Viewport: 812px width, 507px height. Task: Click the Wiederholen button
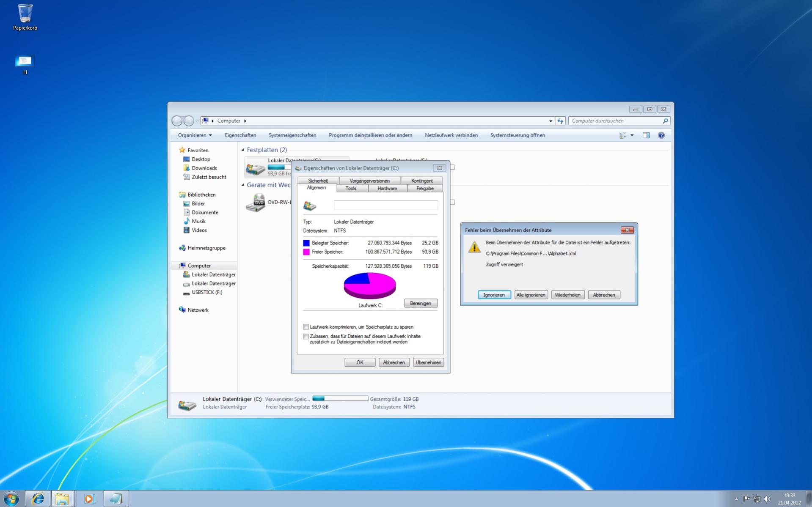click(567, 295)
